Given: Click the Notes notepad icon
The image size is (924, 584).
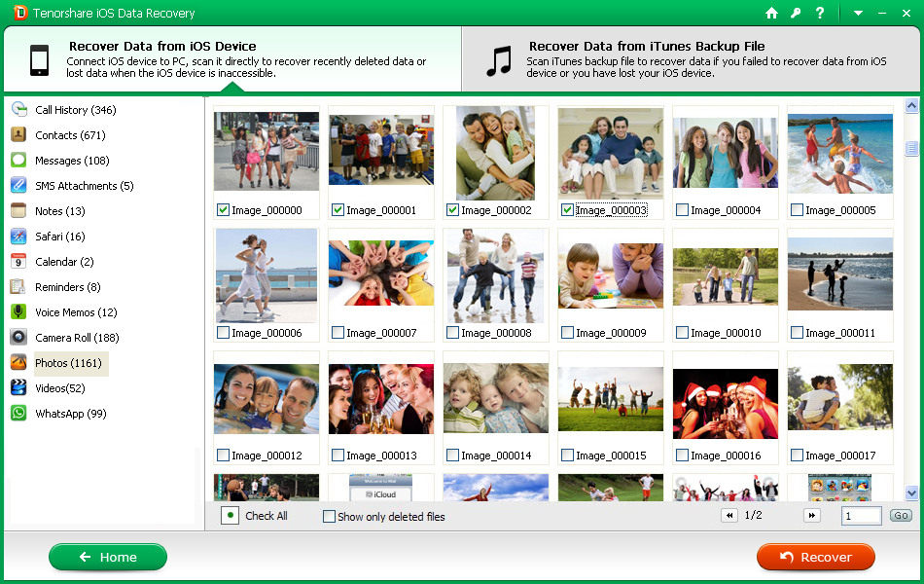Looking at the screenshot, I should (x=18, y=211).
